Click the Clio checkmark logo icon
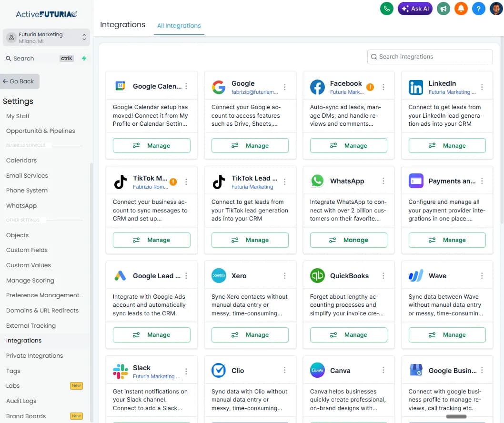 [219, 370]
